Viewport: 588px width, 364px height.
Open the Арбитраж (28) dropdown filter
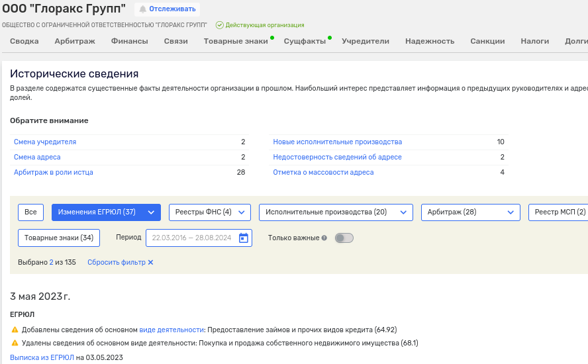coord(470,212)
